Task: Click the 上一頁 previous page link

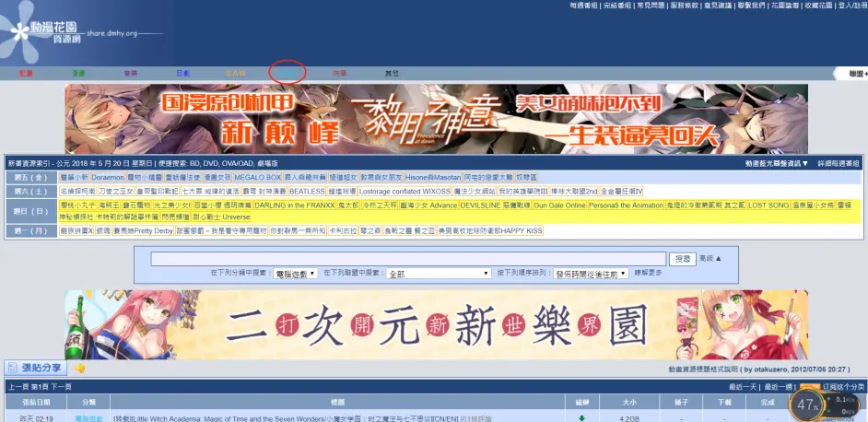Action: (18, 387)
